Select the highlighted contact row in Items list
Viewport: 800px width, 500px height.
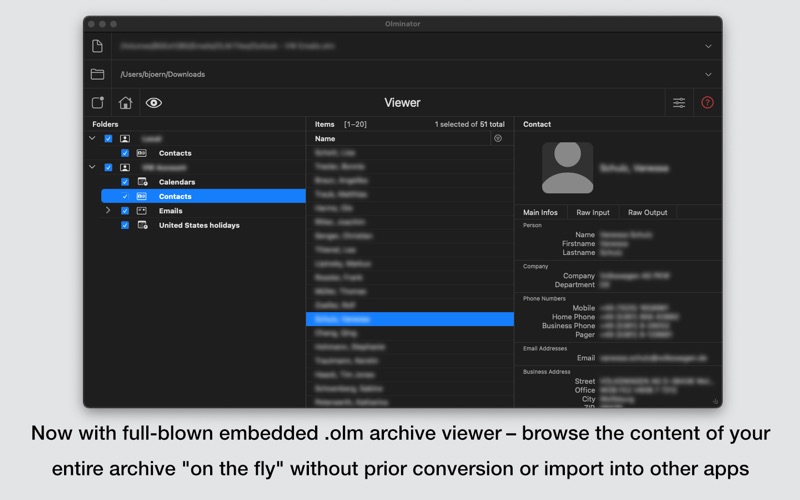pyautogui.click(x=410, y=319)
